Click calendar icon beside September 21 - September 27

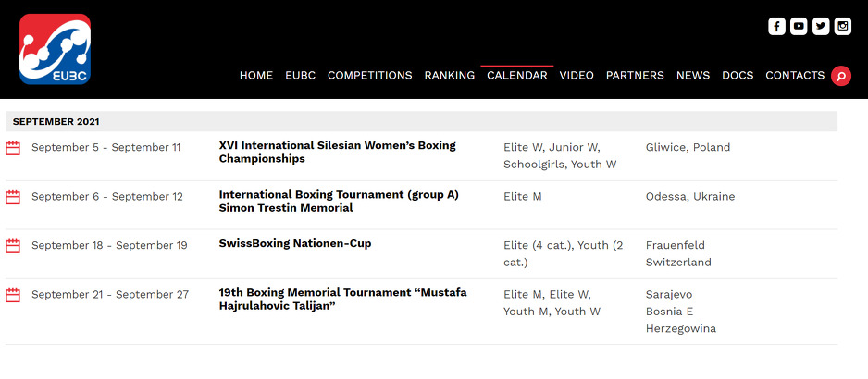tap(13, 295)
